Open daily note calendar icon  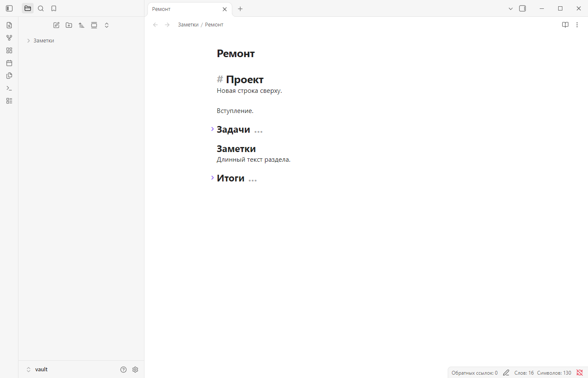click(9, 63)
